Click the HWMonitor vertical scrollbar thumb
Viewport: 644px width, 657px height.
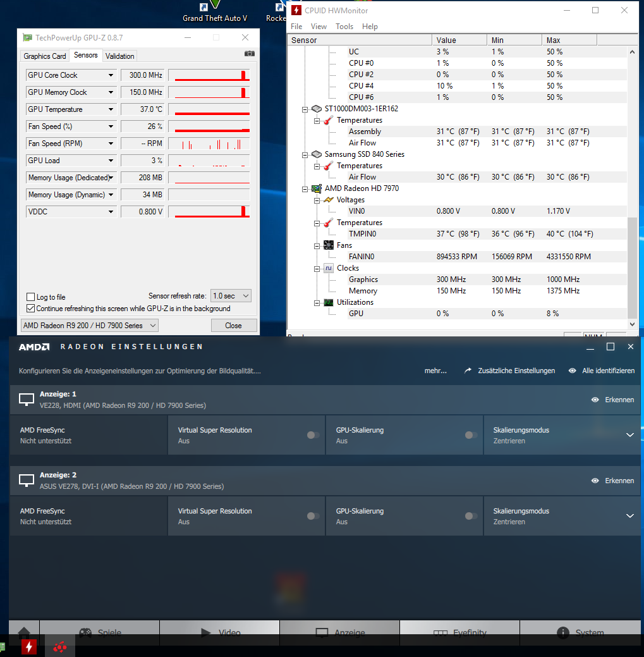point(632,268)
